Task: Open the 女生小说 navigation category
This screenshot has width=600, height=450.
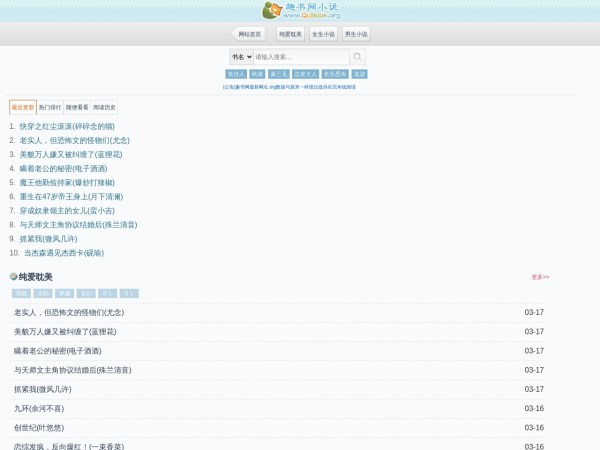Action: point(323,34)
